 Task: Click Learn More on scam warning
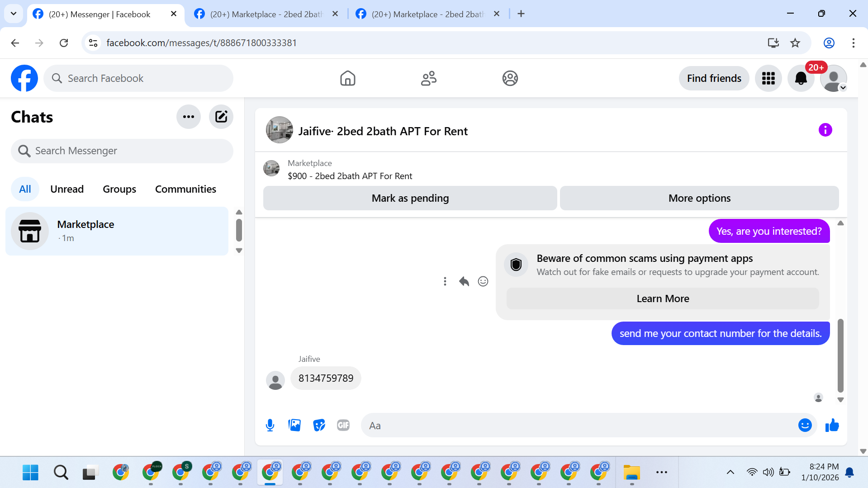point(663,298)
